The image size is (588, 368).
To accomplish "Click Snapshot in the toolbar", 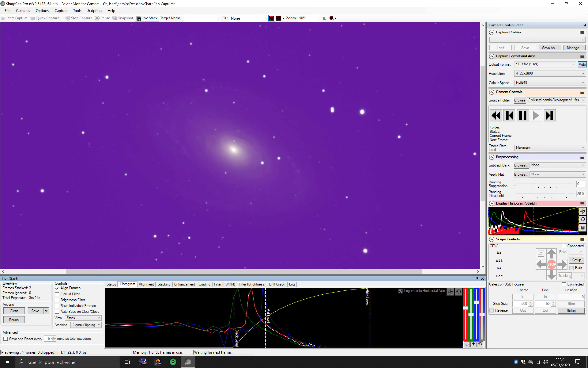I will [x=123, y=18].
